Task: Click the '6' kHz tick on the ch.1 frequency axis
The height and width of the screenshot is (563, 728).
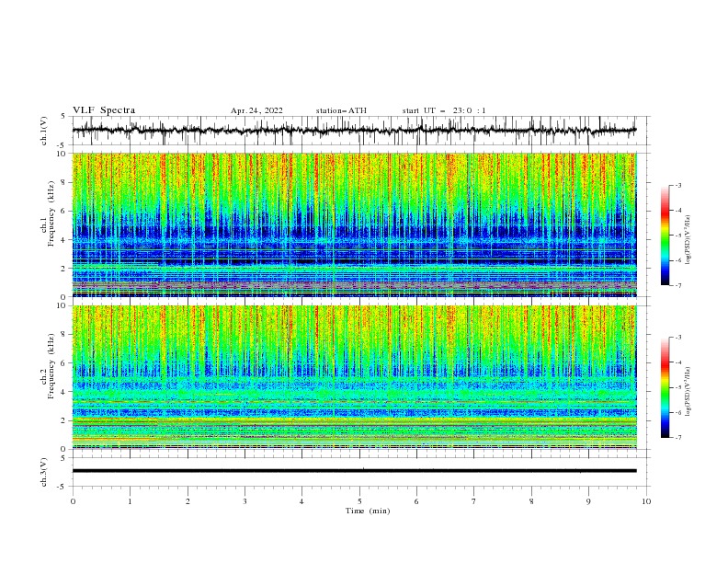Action: coord(65,211)
